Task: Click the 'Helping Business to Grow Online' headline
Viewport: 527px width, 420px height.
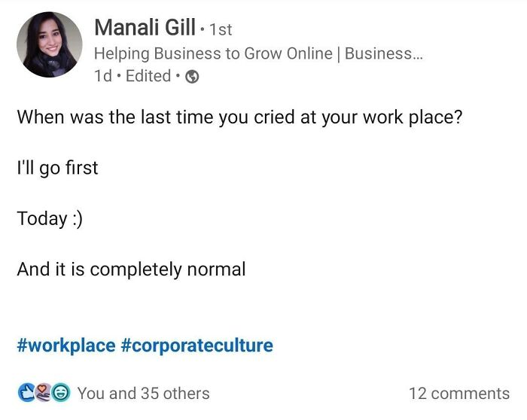Action: 213,53
